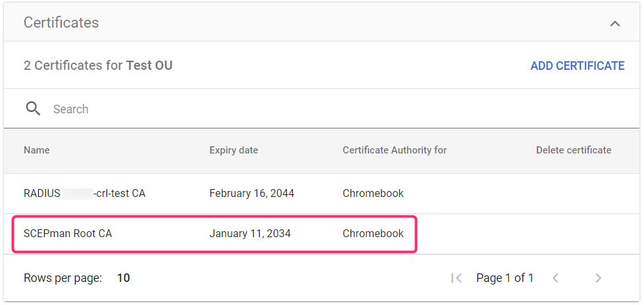Go to the previous page arrow
This screenshot has height=305, width=644.
555,278
